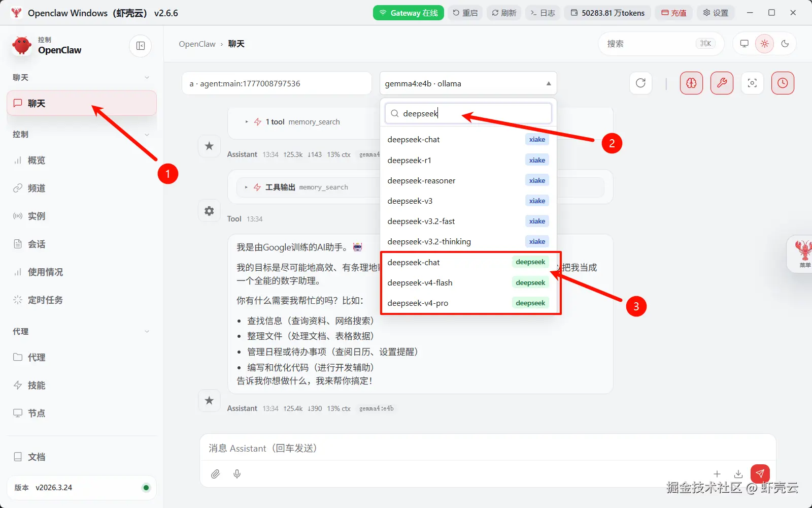The width and height of the screenshot is (812, 508).
Task: Click the chat refresh icon button
Action: tap(640, 83)
